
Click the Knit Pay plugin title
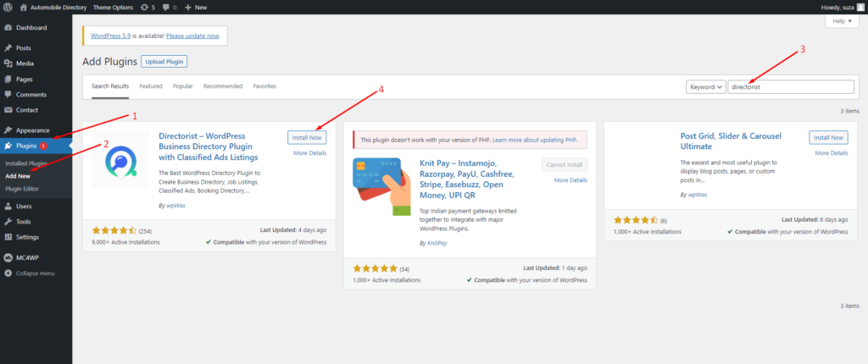[467, 179]
